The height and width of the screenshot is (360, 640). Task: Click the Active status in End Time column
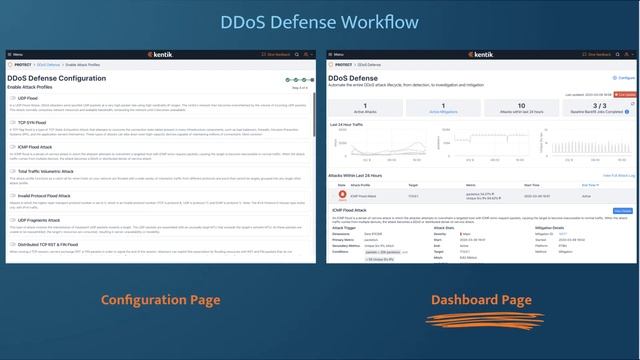pyautogui.click(x=586, y=196)
